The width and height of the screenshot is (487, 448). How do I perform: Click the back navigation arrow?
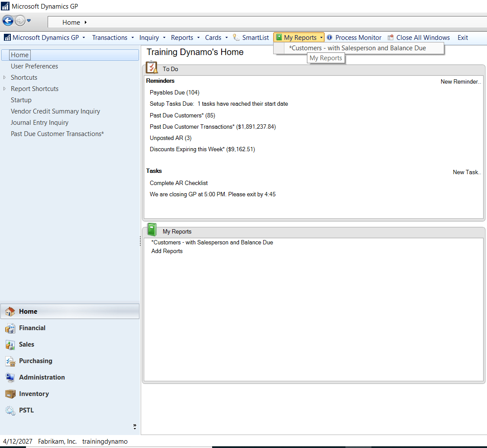click(8, 20)
